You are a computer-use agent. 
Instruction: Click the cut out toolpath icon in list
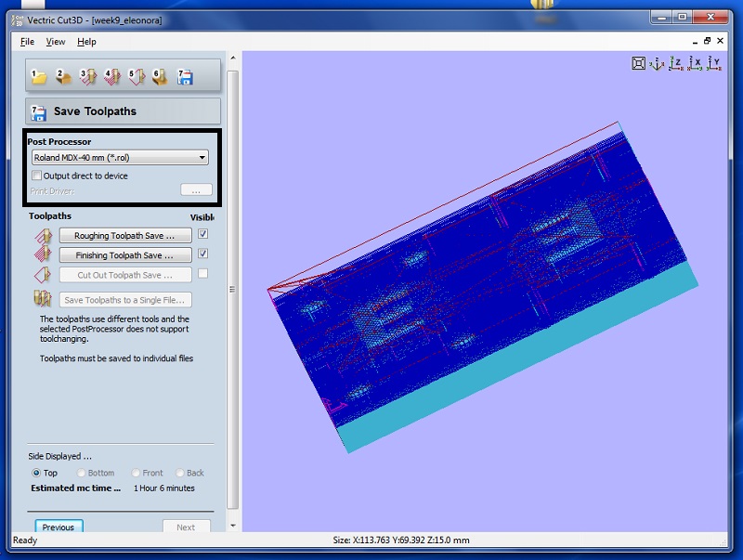pyautogui.click(x=43, y=274)
